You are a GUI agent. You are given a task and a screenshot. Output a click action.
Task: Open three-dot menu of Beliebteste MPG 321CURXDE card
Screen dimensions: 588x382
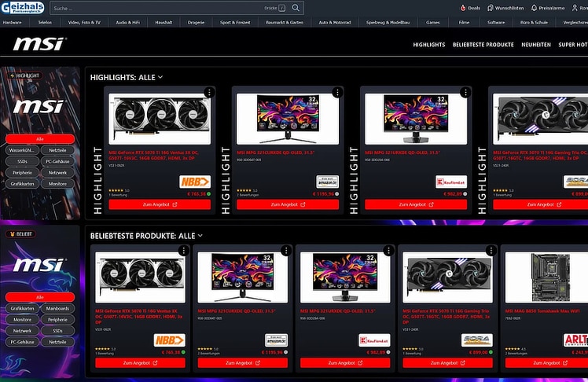coord(286,251)
